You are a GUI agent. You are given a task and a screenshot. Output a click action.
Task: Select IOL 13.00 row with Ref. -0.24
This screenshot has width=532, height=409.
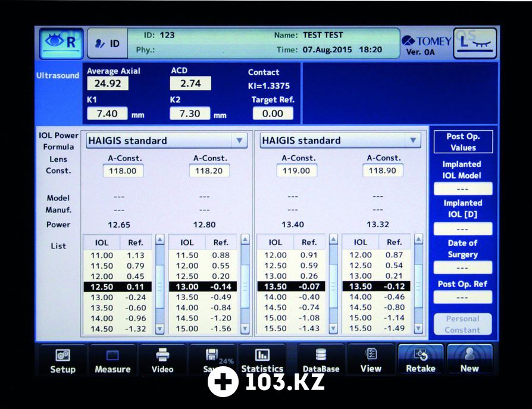(117, 297)
